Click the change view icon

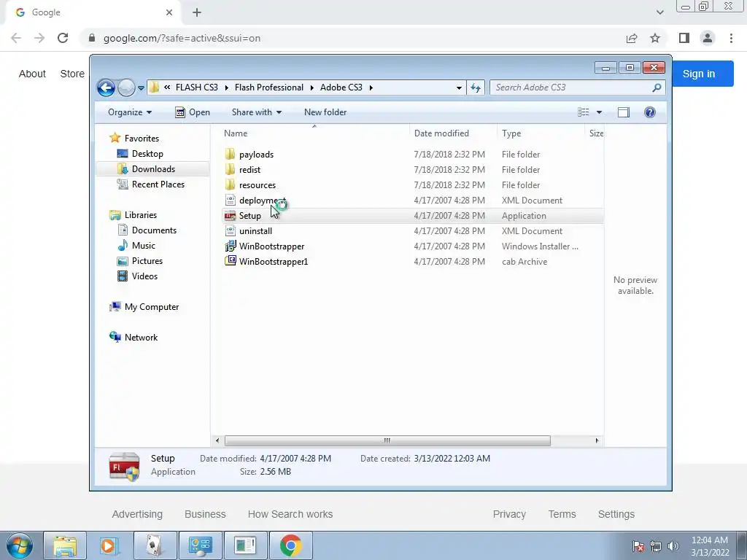584,112
